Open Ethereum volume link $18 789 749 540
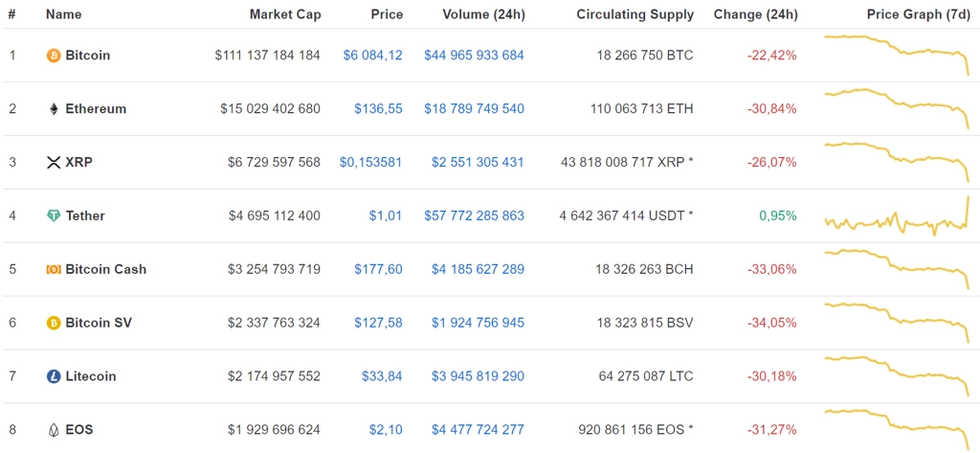 [x=474, y=109]
